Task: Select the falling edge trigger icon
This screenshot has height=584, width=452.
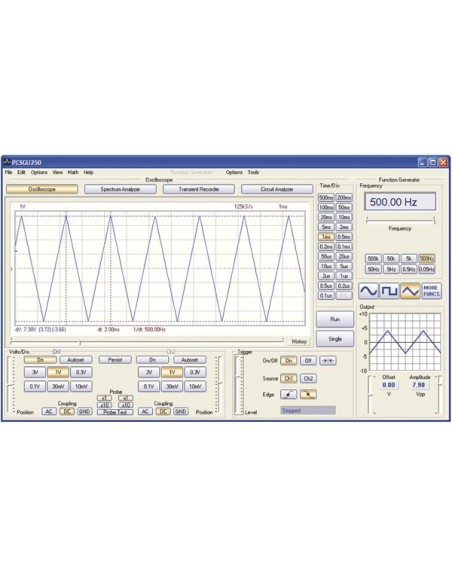Action: pos(308,394)
